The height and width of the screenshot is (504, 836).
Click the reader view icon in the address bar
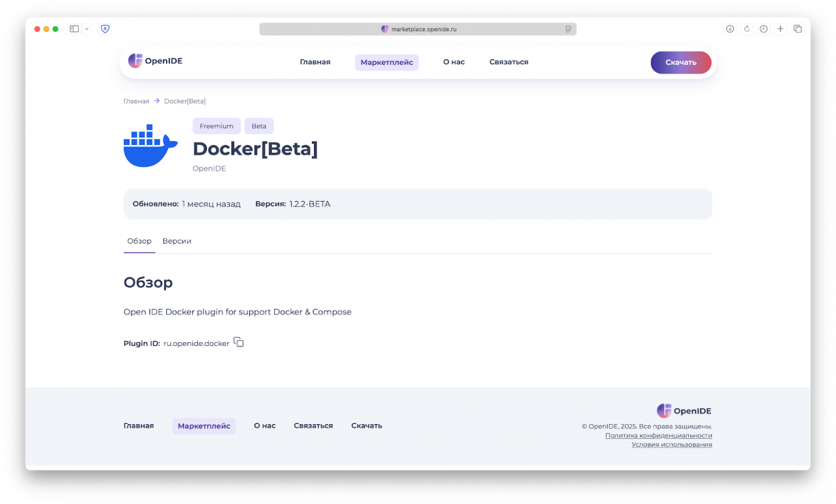568,29
